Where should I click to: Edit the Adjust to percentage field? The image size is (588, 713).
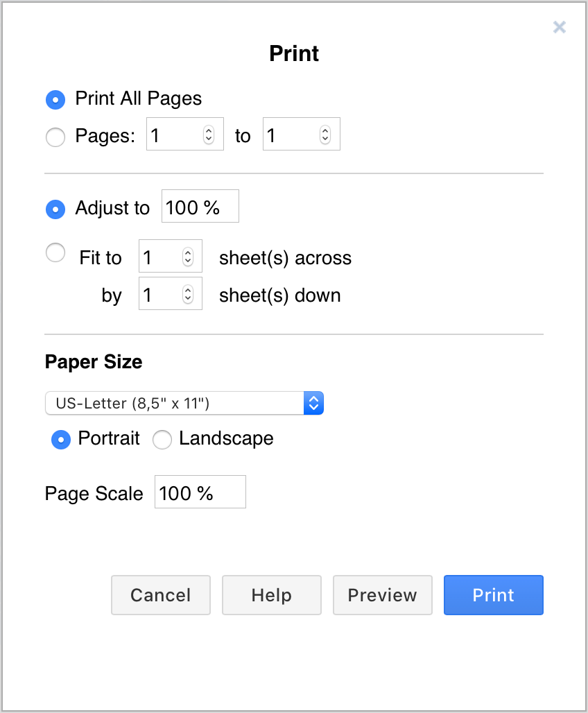pos(200,206)
